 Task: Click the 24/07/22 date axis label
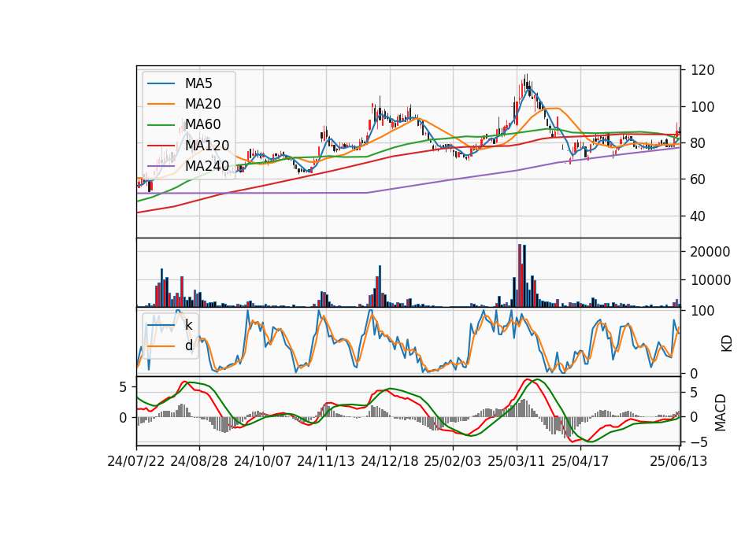click(x=136, y=461)
